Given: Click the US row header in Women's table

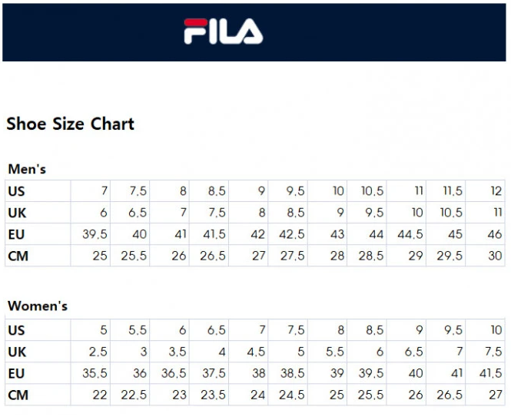Looking at the screenshot, I should tap(17, 330).
